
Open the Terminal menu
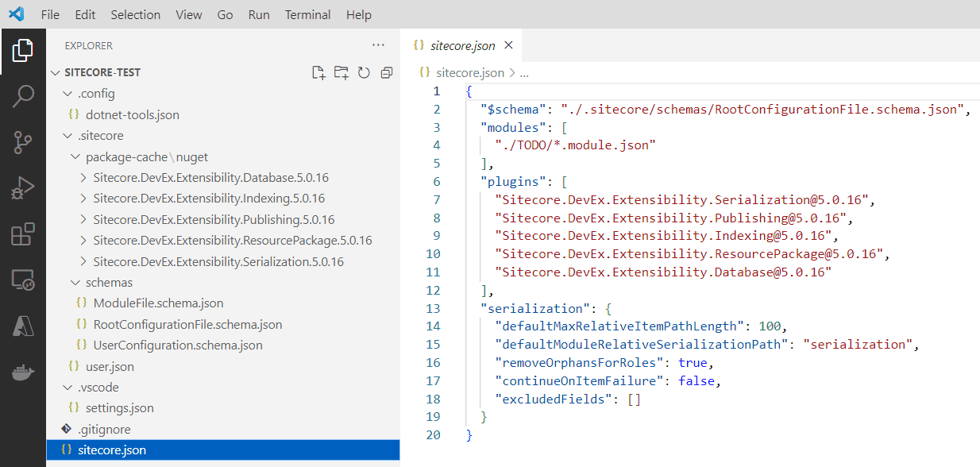coord(308,14)
